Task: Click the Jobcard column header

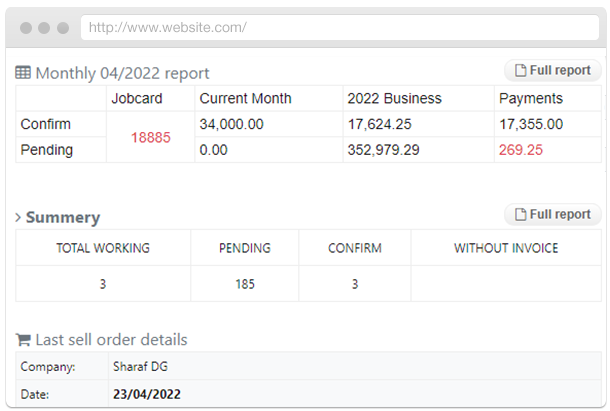Action: [137, 98]
